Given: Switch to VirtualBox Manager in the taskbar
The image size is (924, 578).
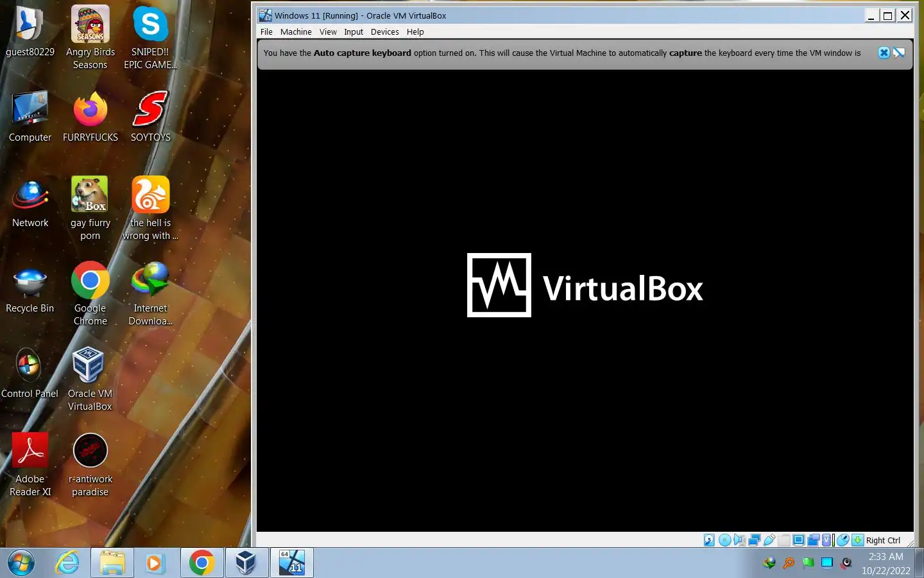Looking at the screenshot, I should 246,563.
